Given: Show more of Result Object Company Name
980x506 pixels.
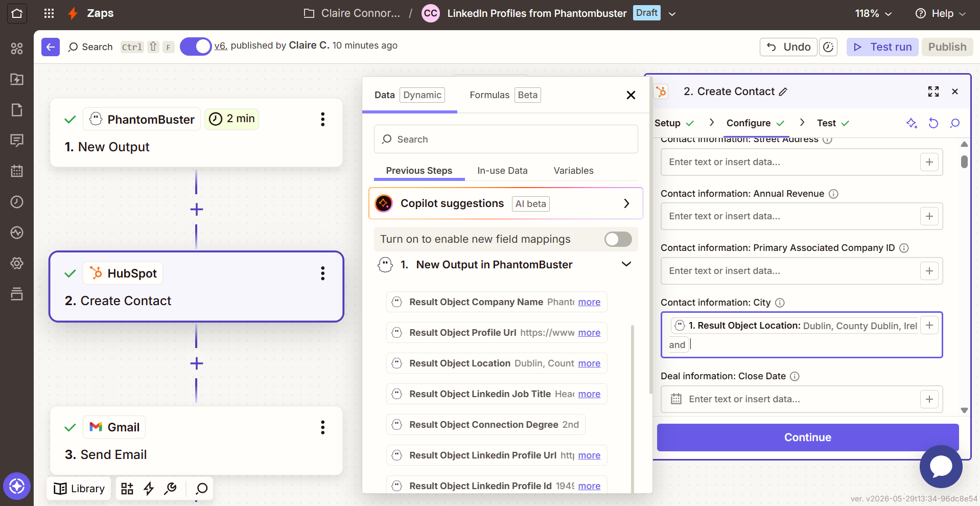Looking at the screenshot, I should coord(589,302).
